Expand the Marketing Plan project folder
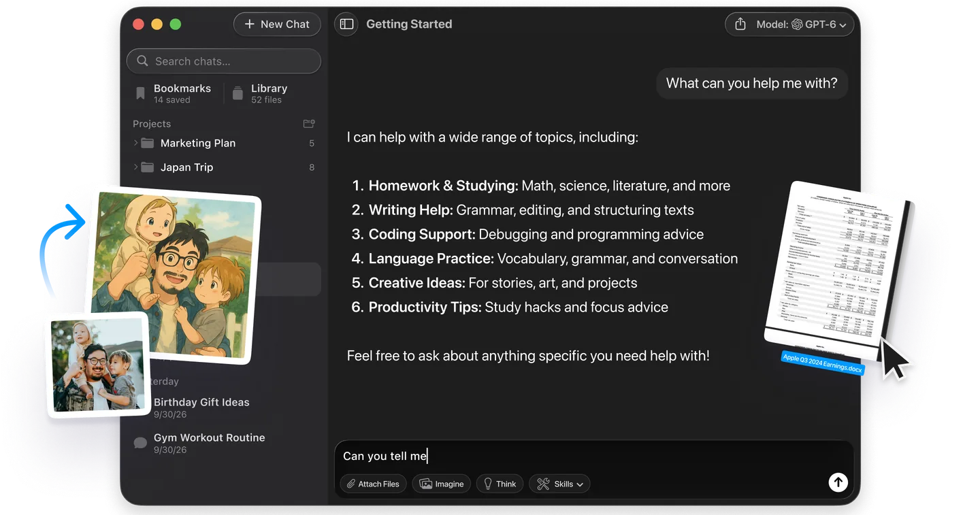Screen dimensions: 980x515 (135, 143)
